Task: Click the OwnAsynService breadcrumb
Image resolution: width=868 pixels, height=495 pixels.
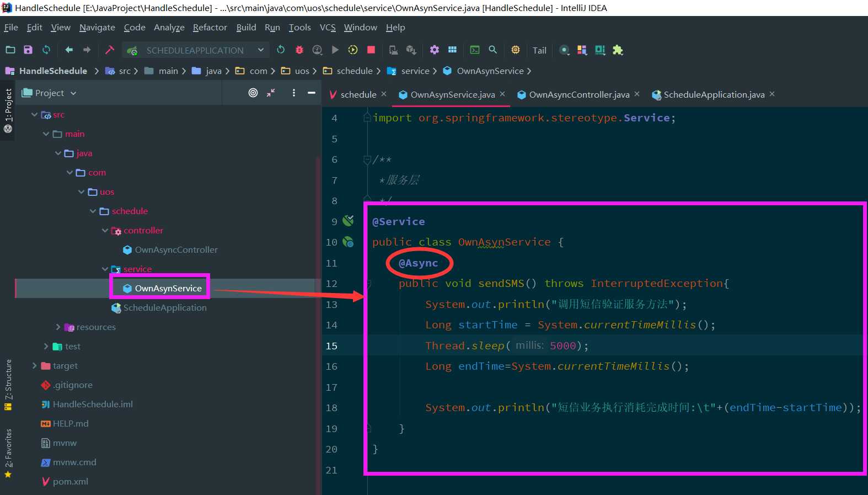Action: point(484,71)
